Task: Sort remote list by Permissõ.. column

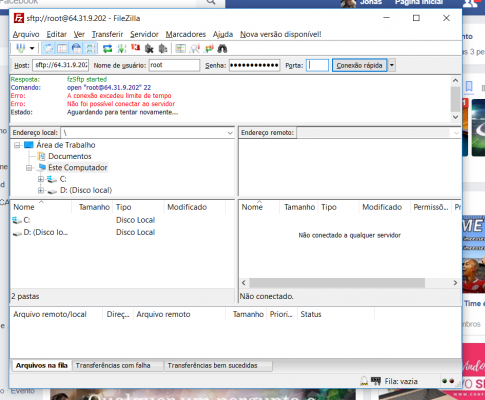Action: [x=431, y=207]
